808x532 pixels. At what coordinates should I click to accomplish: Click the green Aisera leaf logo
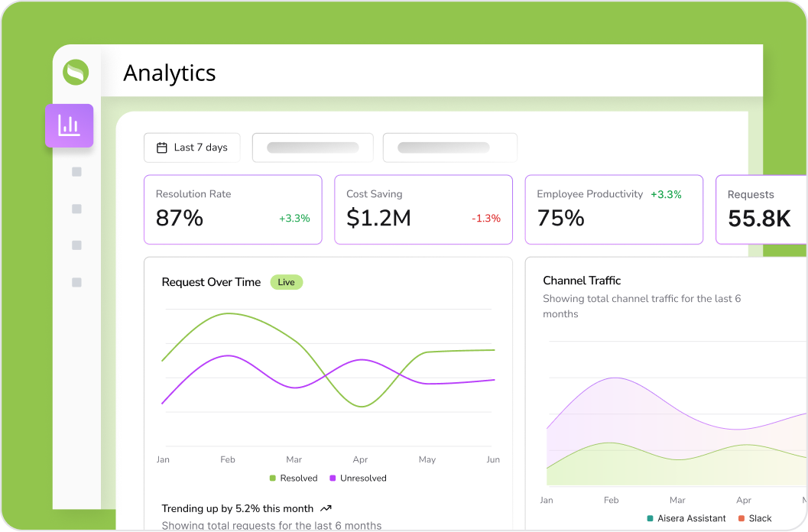tap(76, 73)
